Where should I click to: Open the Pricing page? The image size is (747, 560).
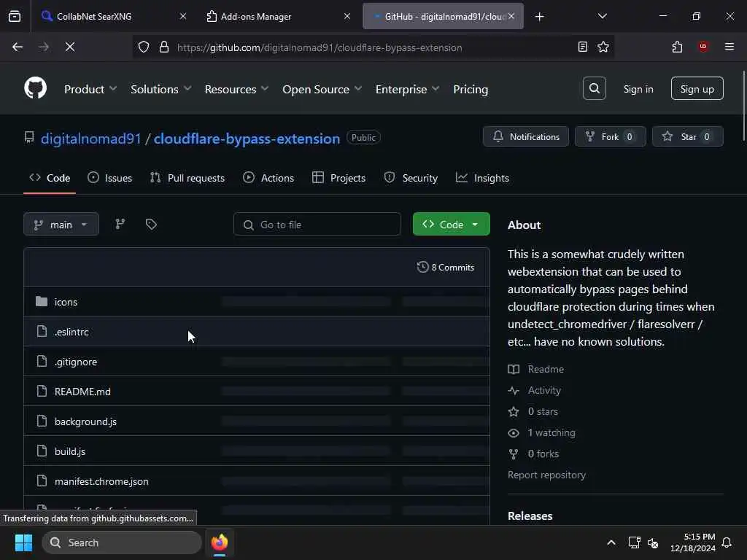click(x=471, y=89)
